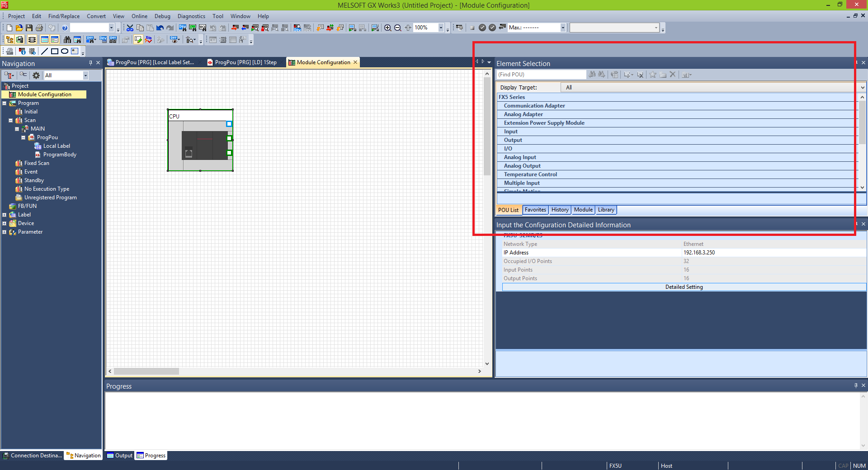Image resolution: width=868 pixels, height=470 pixels.
Task: Select the line drawing tool
Action: coord(44,51)
